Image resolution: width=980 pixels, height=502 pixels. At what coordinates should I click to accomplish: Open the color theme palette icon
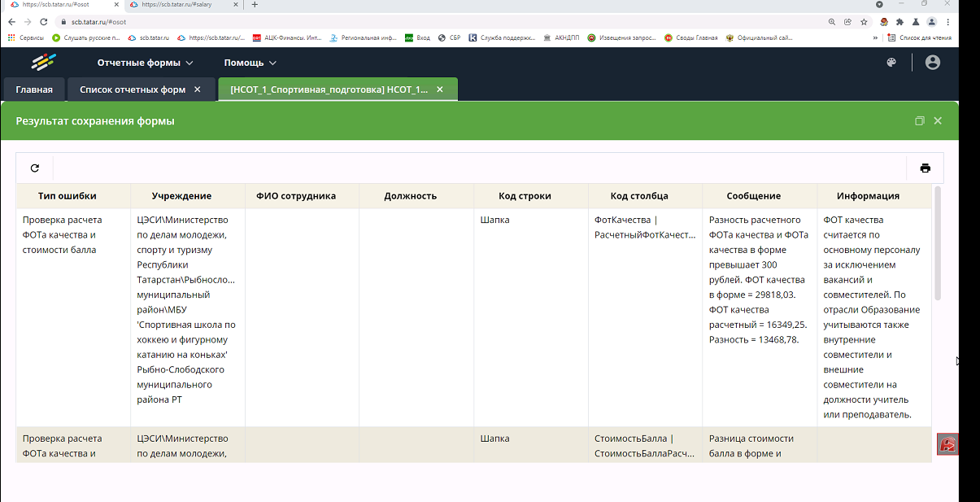click(891, 63)
